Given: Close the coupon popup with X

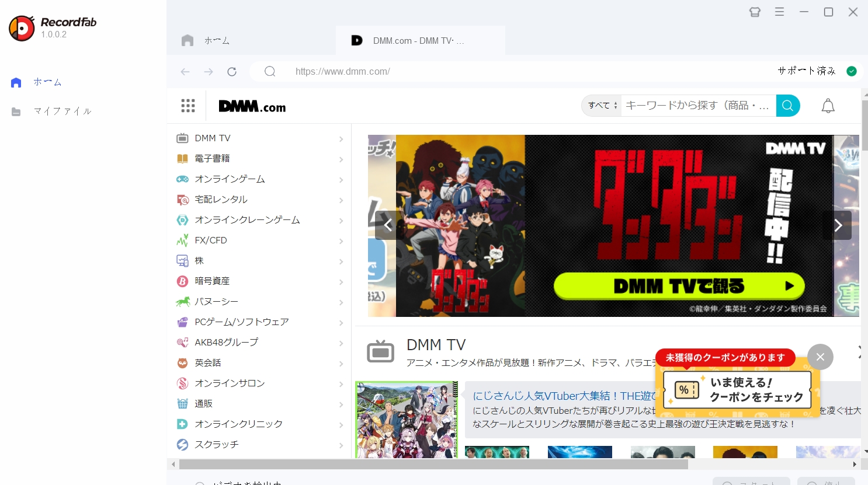Looking at the screenshot, I should coord(820,357).
